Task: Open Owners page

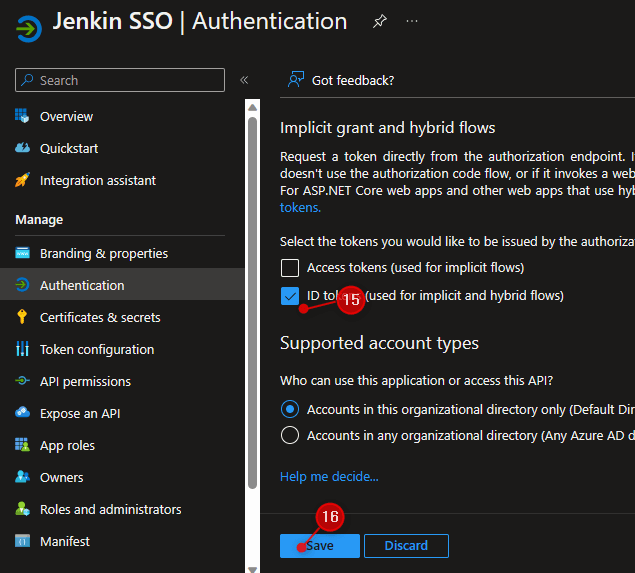Action: [62, 477]
